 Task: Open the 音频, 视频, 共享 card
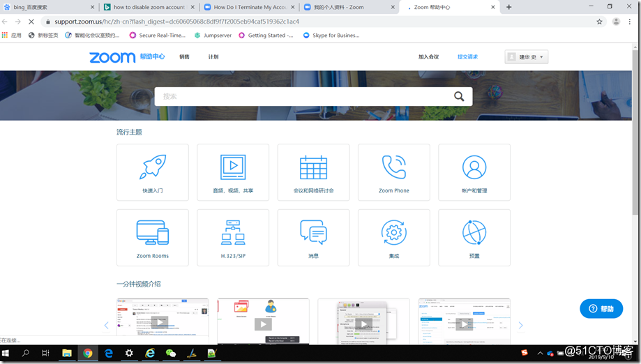pyautogui.click(x=233, y=172)
